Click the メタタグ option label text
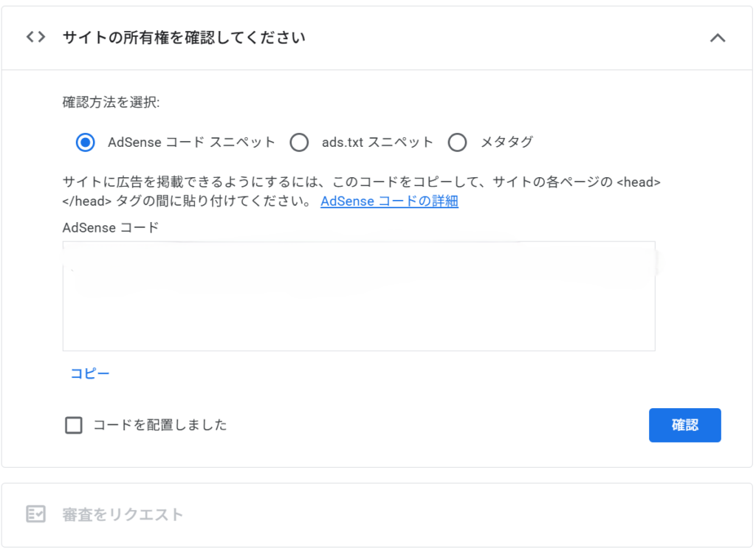756x555 pixels. pyautogui.click(x=506, y=142)
